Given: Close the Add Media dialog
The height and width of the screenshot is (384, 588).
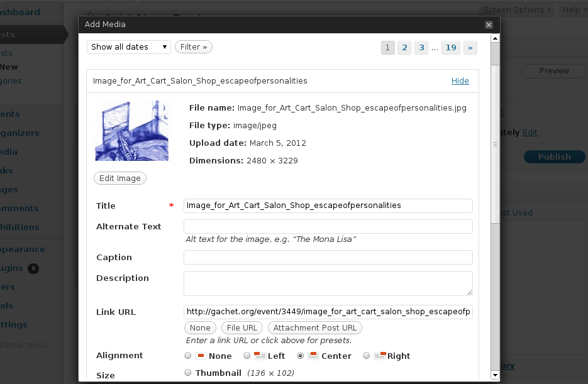Looking at the screenshot, I should click(x=489, y=25).
